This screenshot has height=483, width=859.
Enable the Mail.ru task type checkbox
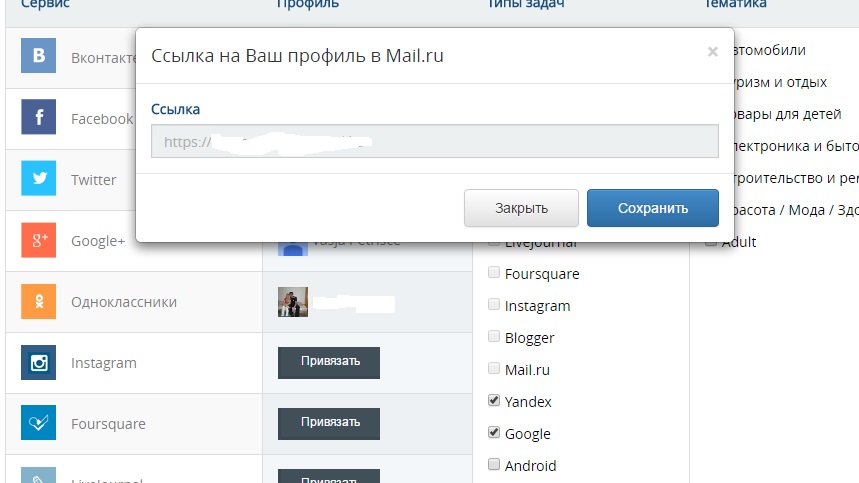click(494, 368)
